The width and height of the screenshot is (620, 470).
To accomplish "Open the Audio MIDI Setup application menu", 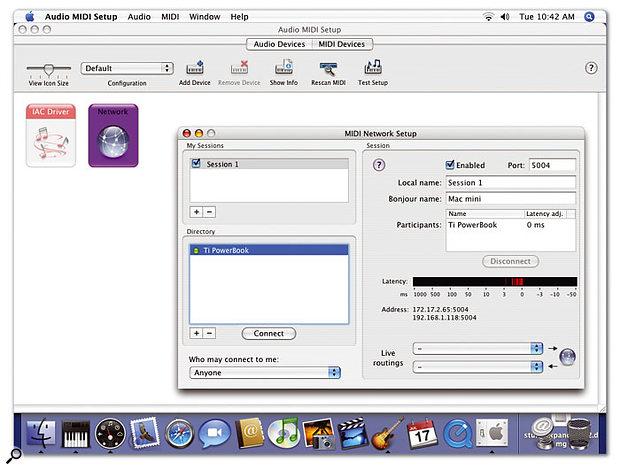I will (81, 17).
